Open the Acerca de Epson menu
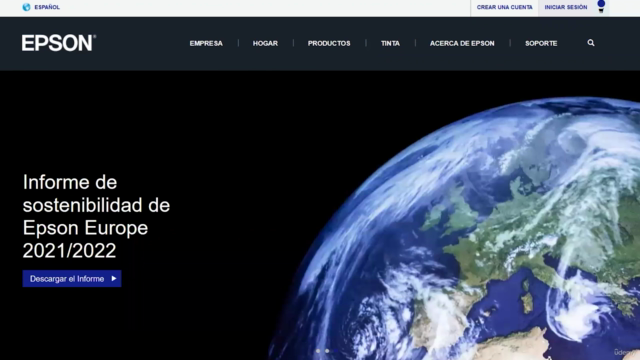The image size is (640, 360). (462, 43)
